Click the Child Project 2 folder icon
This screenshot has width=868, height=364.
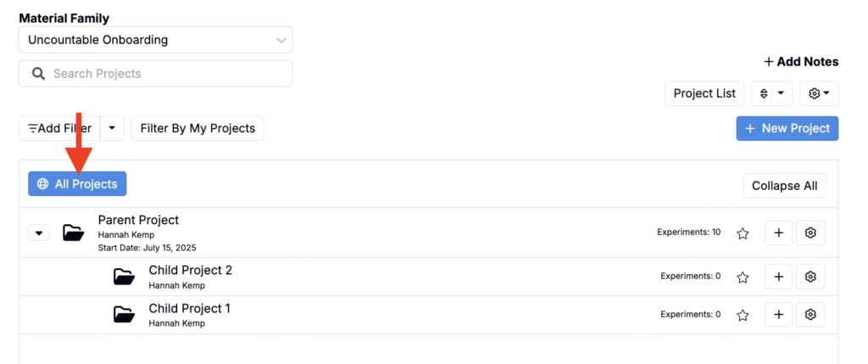[125, 277]
